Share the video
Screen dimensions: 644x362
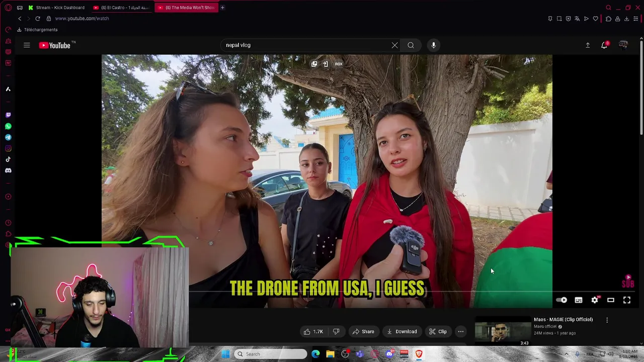pos(363,331)
